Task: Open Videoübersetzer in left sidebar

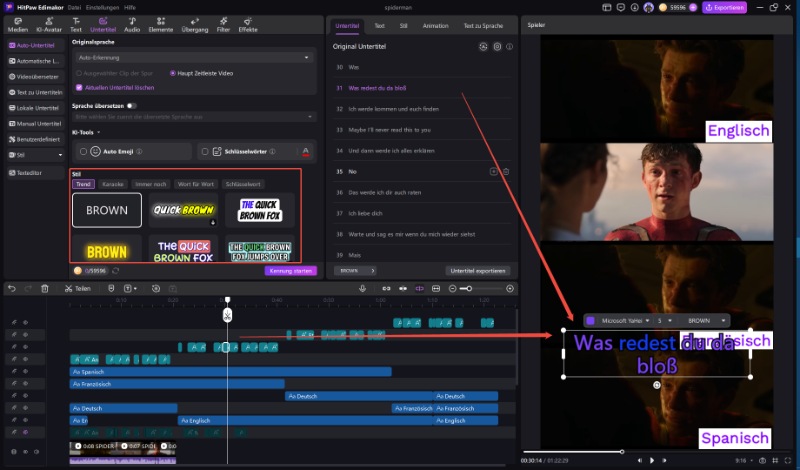Action: [x=34, y=77]
